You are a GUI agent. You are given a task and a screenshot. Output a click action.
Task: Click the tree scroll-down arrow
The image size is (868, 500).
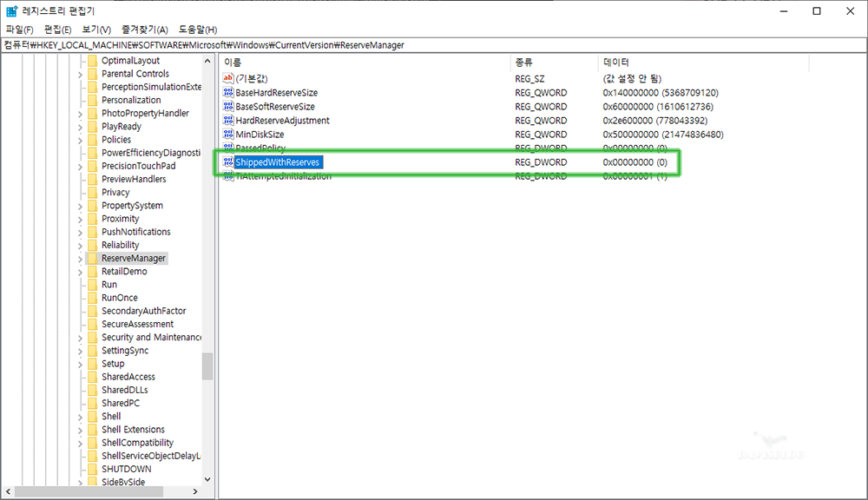(207, 479)
